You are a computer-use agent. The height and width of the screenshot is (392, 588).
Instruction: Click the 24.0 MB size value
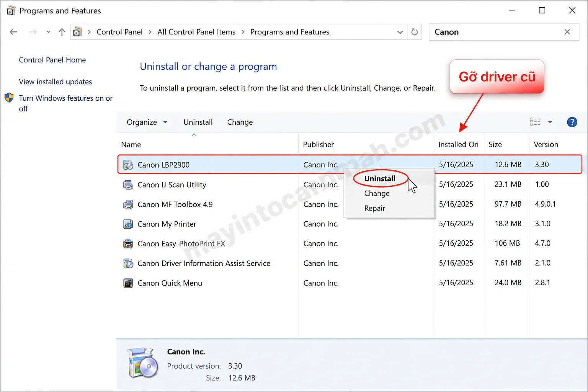click(508, 283)
